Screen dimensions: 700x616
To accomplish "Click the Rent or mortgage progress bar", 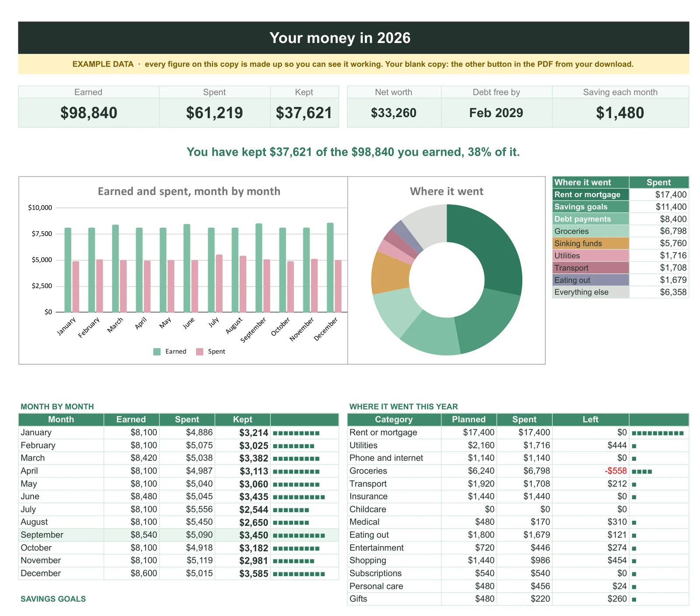I will 658,433.
